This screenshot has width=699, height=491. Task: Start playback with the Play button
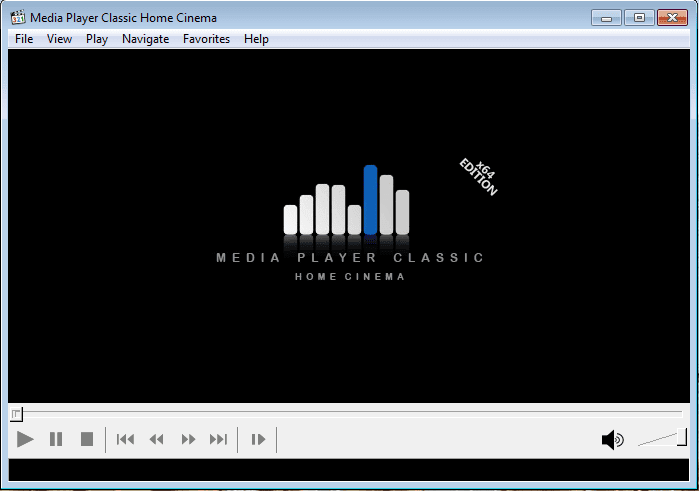click(25, 439)
